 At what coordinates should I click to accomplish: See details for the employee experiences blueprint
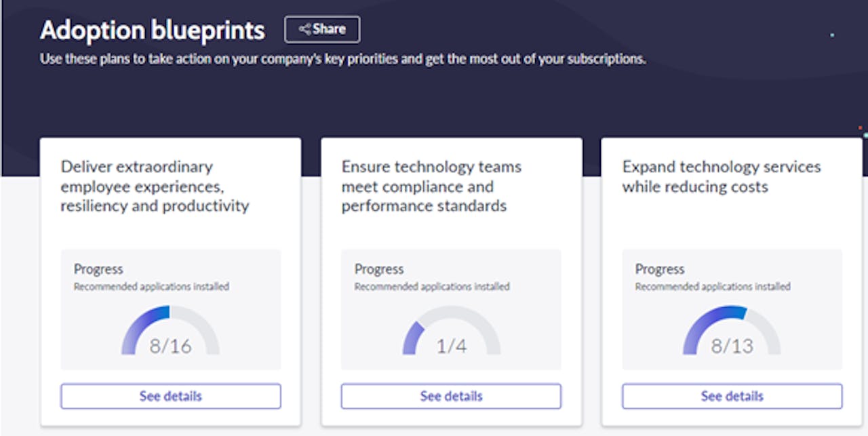tap(170, 396)
